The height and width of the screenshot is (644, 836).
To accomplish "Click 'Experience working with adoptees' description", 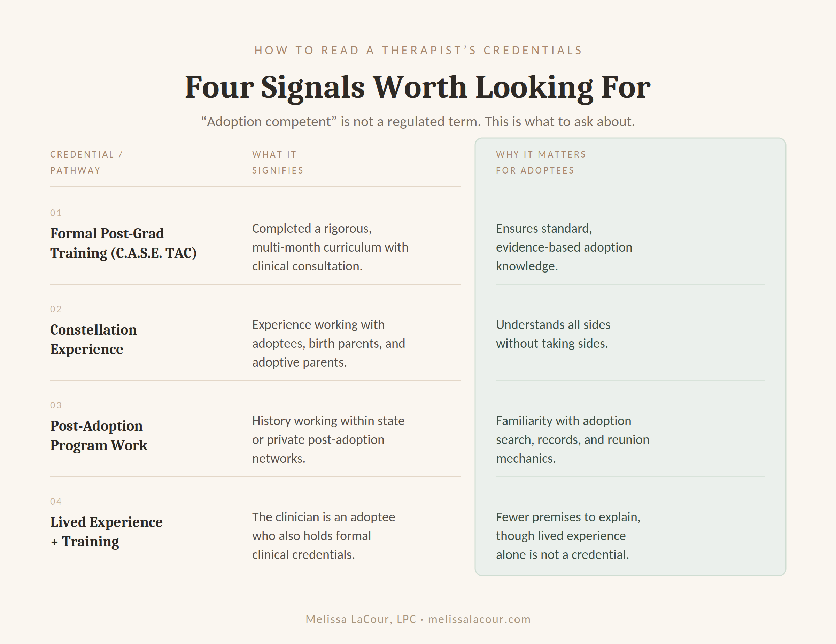I will click(x=328, y=344).
